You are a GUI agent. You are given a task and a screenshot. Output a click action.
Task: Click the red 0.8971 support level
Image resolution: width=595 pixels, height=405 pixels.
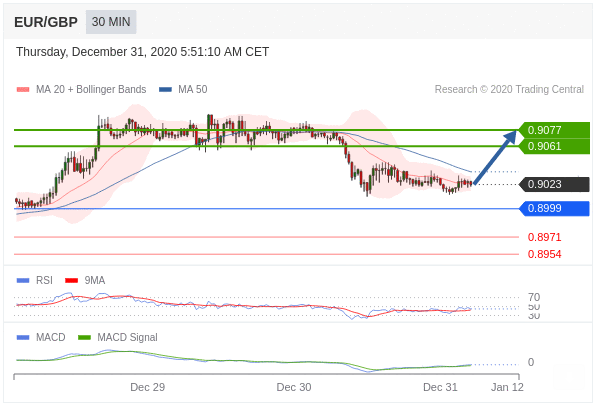point(544,237)
